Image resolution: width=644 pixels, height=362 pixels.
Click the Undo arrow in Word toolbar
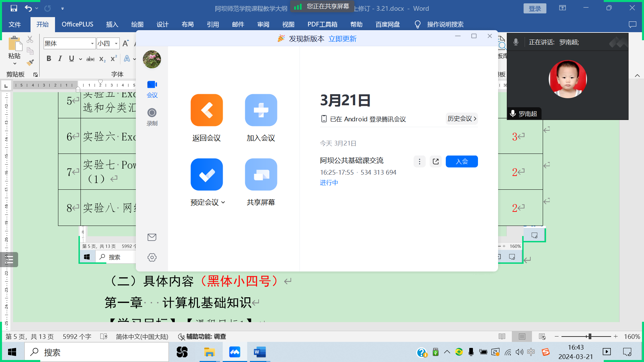point(29,8)
